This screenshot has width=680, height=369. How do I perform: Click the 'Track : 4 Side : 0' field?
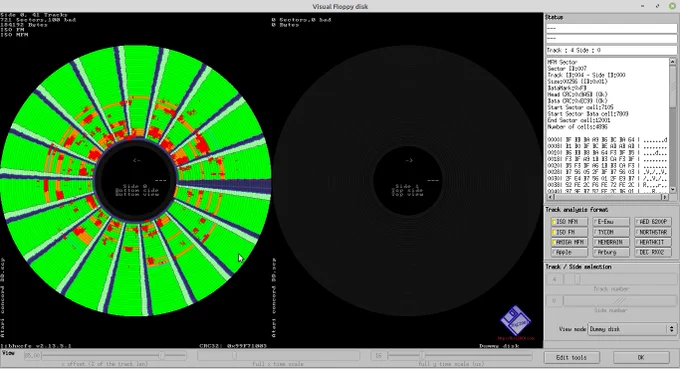point(611,50)
